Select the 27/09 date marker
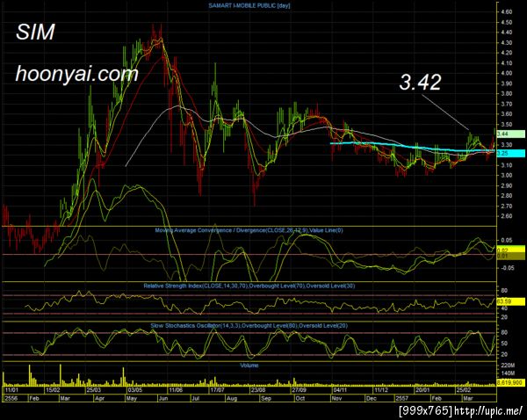 pos(299,390)
